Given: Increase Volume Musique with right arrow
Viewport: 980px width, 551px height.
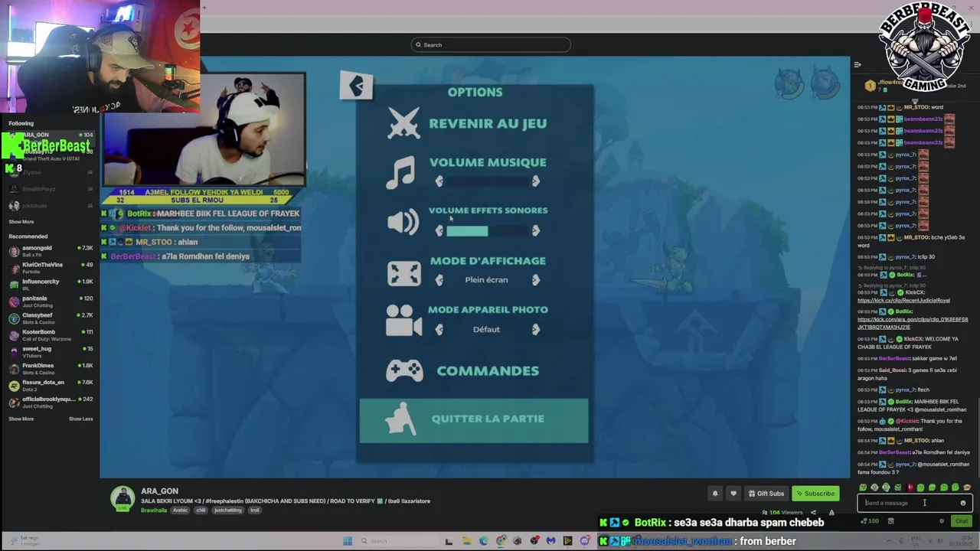Looking at the screenshot, I should 535,181.
